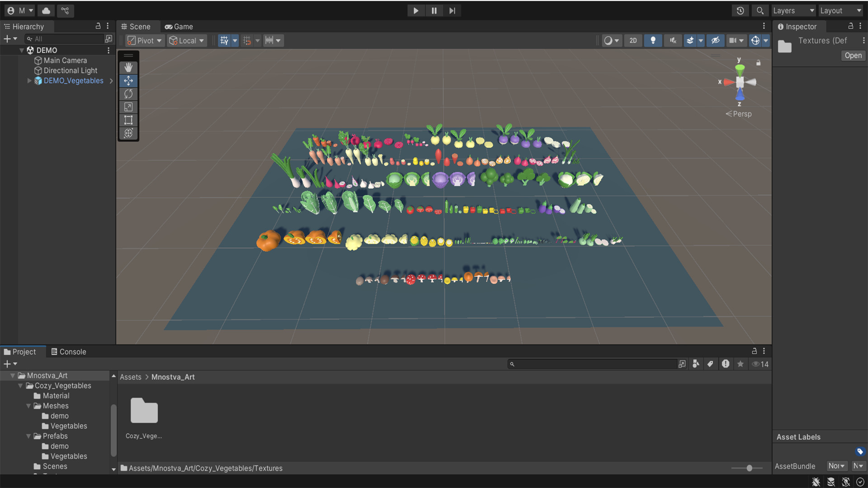
Task: Select the Hand view tool
Action: coord(128,68)
